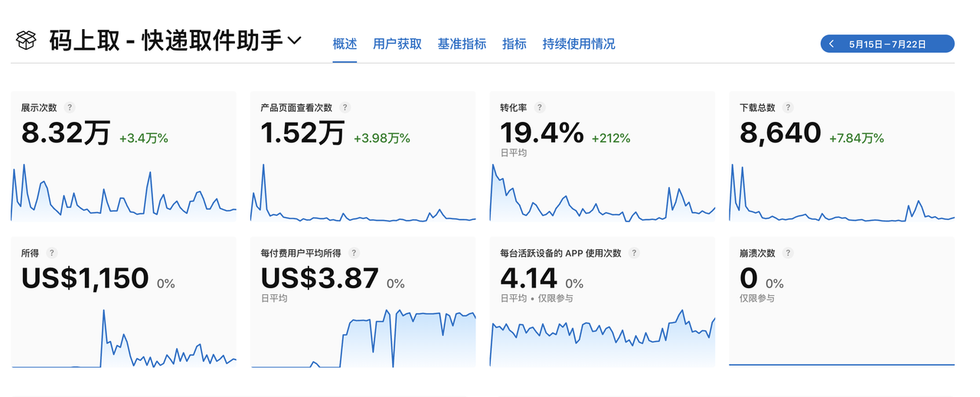Image resolution: width=980 pixels, height=397 pixels.
Task: Click the 下载总数 card title
Action: coord(757,108)
